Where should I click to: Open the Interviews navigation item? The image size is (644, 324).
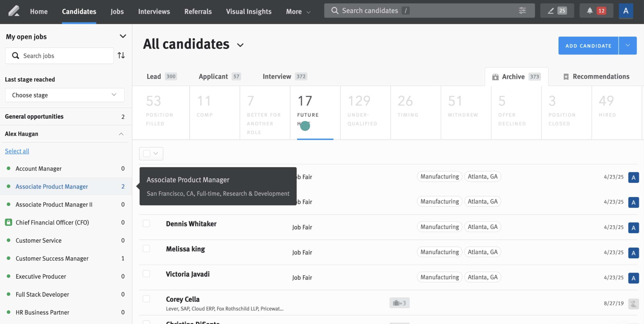(154, 11)
